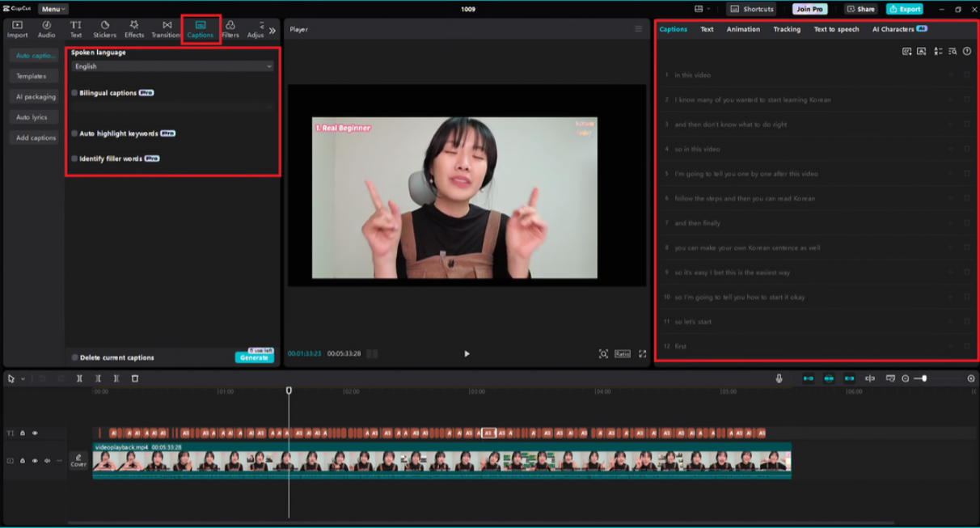Open the Effects tab
The height and width of the screenshot is (528, 980).
[134, 30]
